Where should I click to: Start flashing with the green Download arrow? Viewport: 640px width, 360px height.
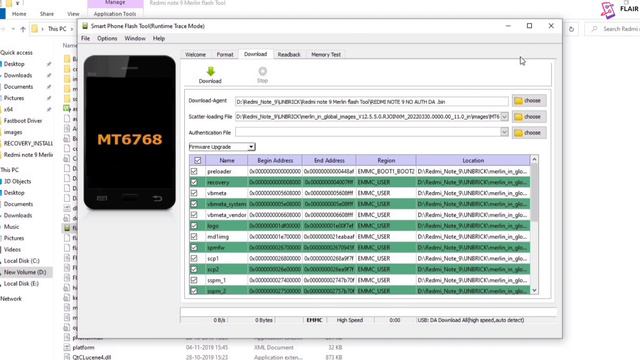(x=210, y=75)
